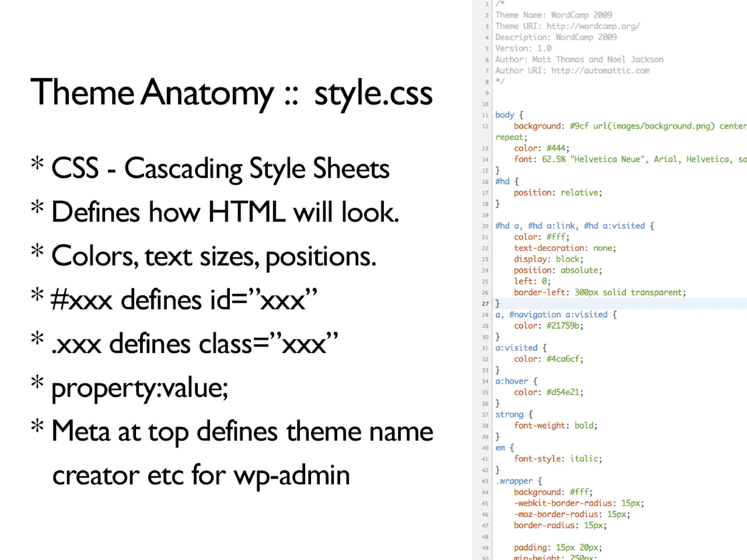Click the 'font-style: italic;' line
Image resolution: width=747 pixels, height=560 pixels.
click(x=558, y=459)
